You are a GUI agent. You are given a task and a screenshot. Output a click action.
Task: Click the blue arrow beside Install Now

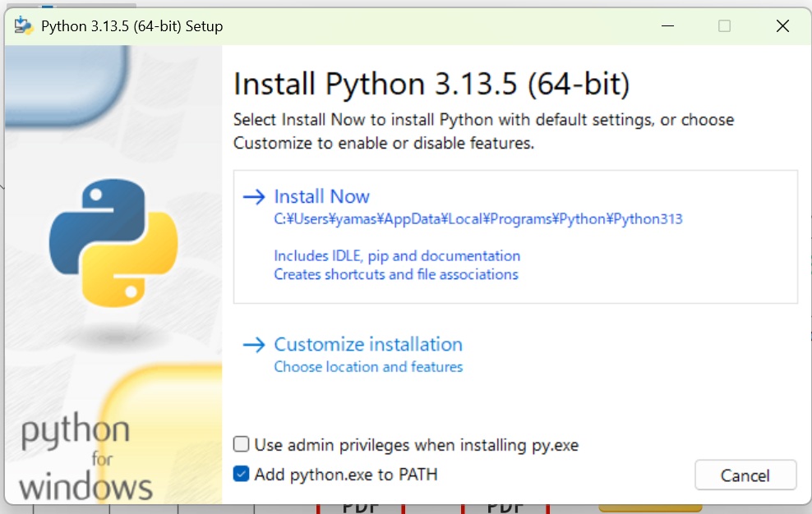(x=254, y=197)
